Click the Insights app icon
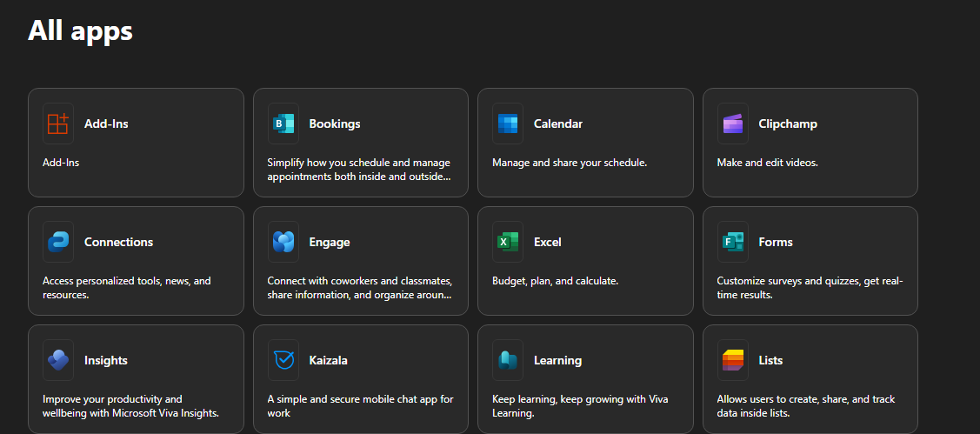 pos(58,360)
